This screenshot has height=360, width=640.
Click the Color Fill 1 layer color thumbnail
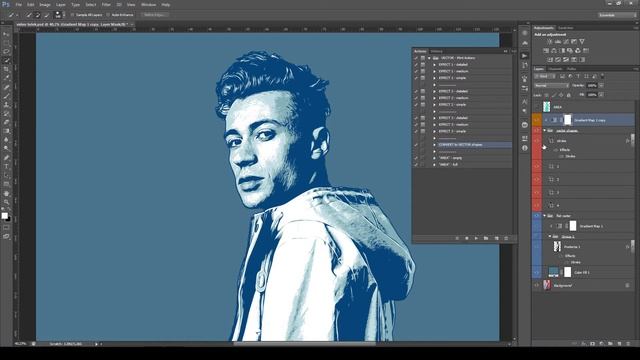tap(553, 272)
